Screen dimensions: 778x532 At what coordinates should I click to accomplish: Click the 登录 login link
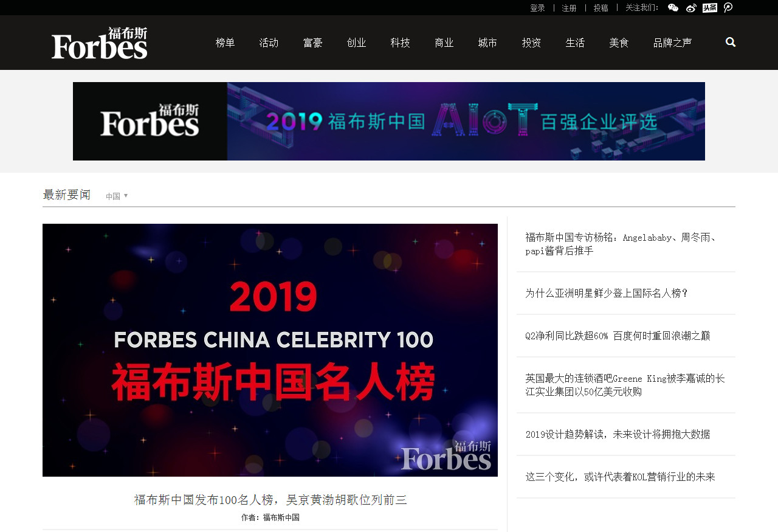537,8
